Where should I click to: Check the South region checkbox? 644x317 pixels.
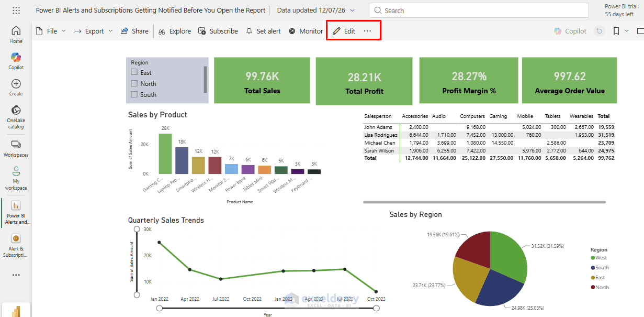pyautogui.click(x=134, y=95)
